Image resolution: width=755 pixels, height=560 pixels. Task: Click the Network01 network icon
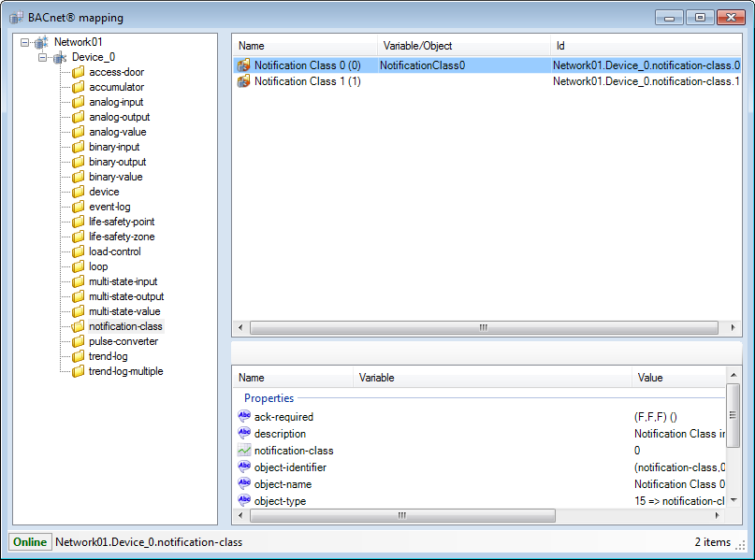tap(42, 42)
